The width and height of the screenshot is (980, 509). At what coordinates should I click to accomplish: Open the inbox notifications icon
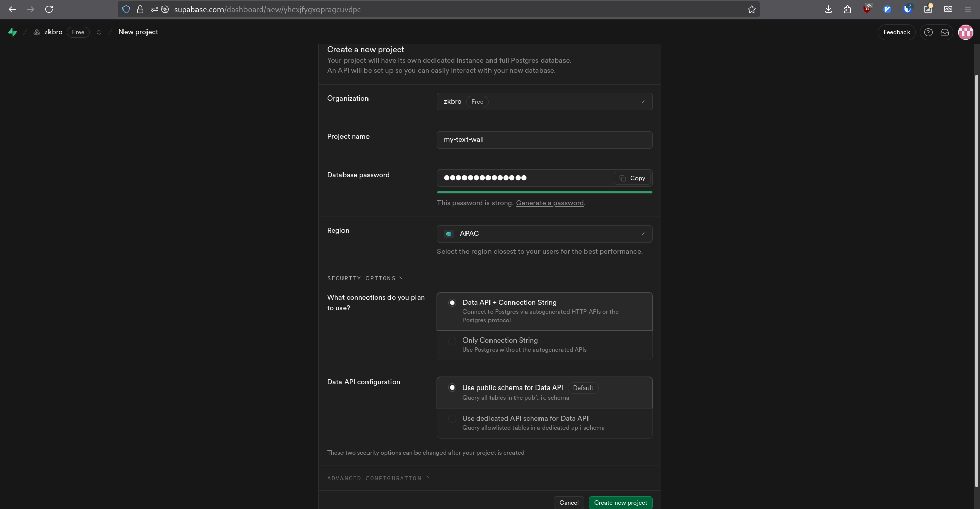point(945,32)
